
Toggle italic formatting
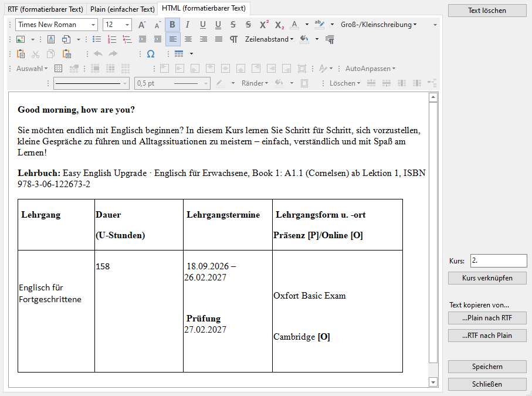(x=187, y=25)
